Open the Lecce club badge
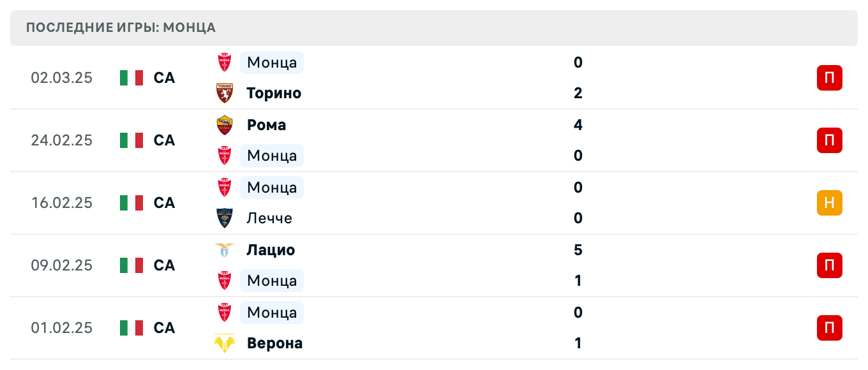 [x=224, y=218]
